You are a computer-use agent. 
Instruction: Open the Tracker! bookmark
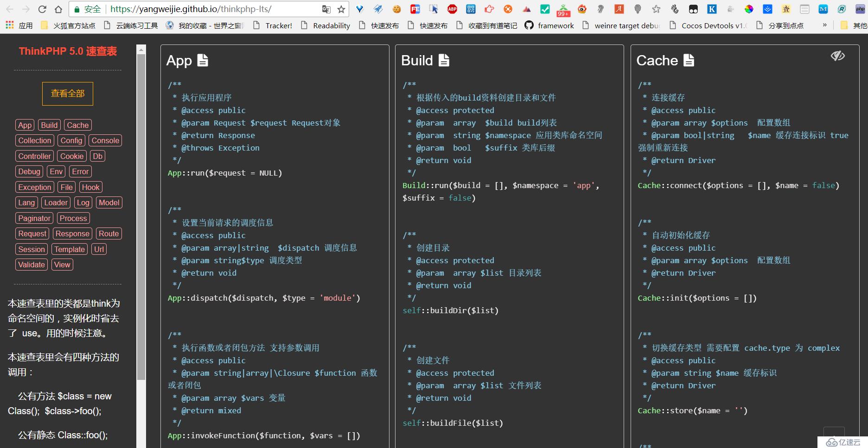point(273,25)
